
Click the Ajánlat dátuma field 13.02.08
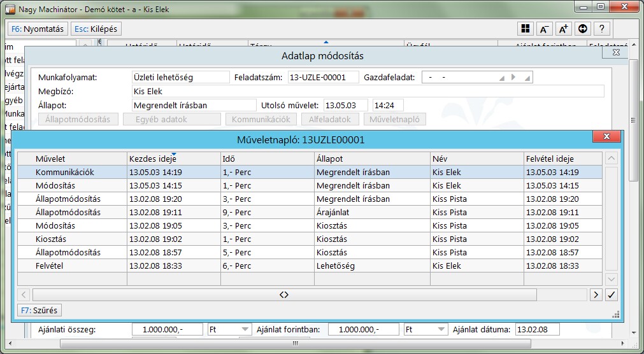pos(538,329)
